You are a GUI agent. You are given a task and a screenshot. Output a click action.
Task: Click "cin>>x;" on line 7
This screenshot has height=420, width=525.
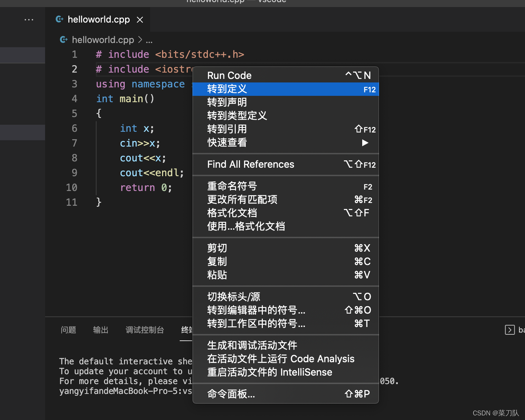point(140,143)
